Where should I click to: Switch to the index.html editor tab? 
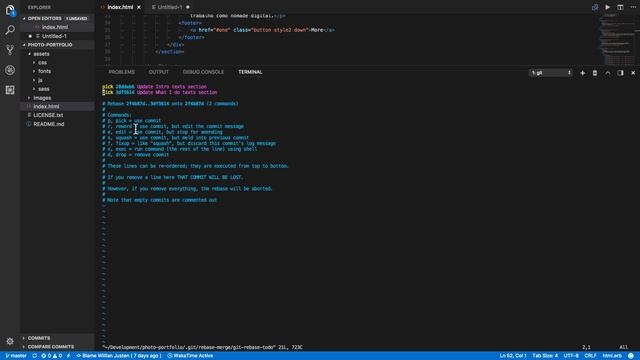tap(120, 7)
